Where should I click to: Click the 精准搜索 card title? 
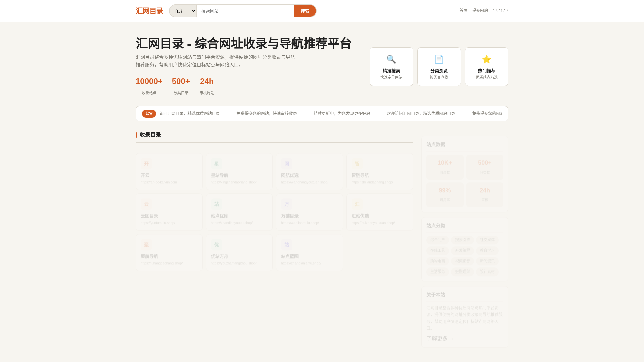coord(391,71)
